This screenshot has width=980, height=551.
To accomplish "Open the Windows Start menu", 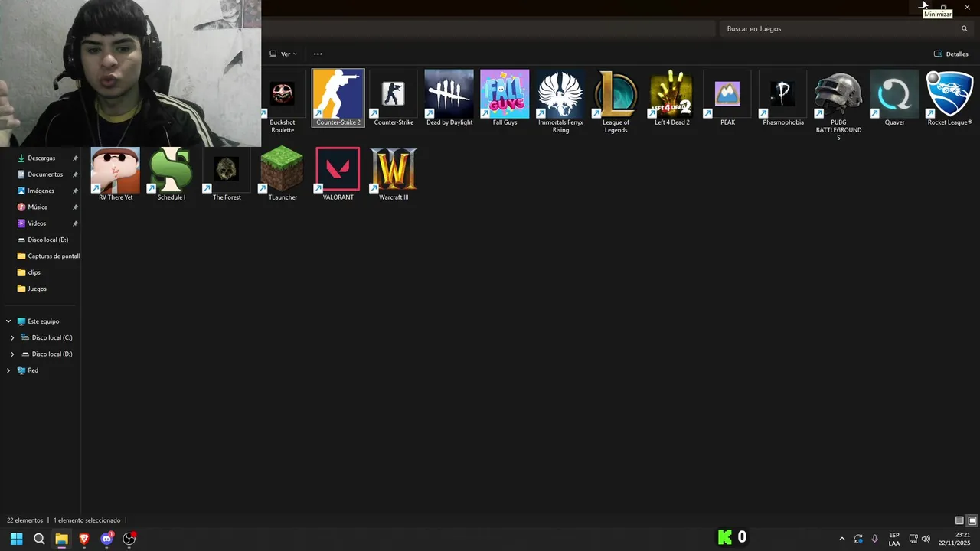I will (x=16, y=539).
